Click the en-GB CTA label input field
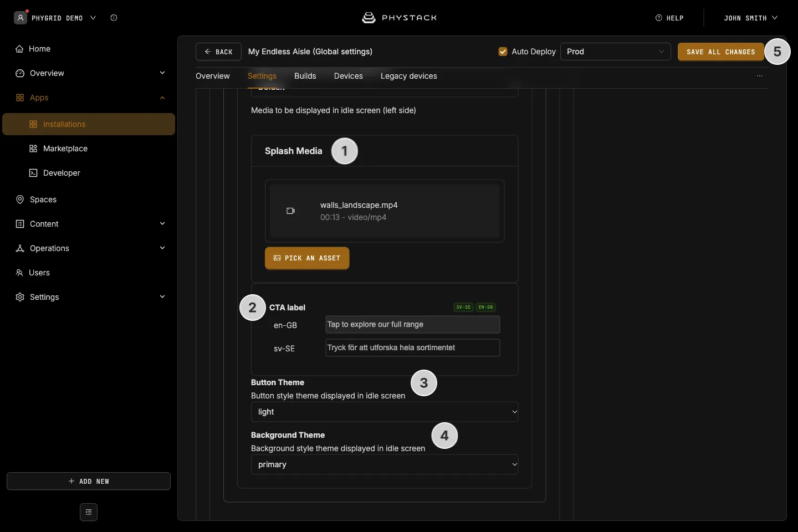 413,325
